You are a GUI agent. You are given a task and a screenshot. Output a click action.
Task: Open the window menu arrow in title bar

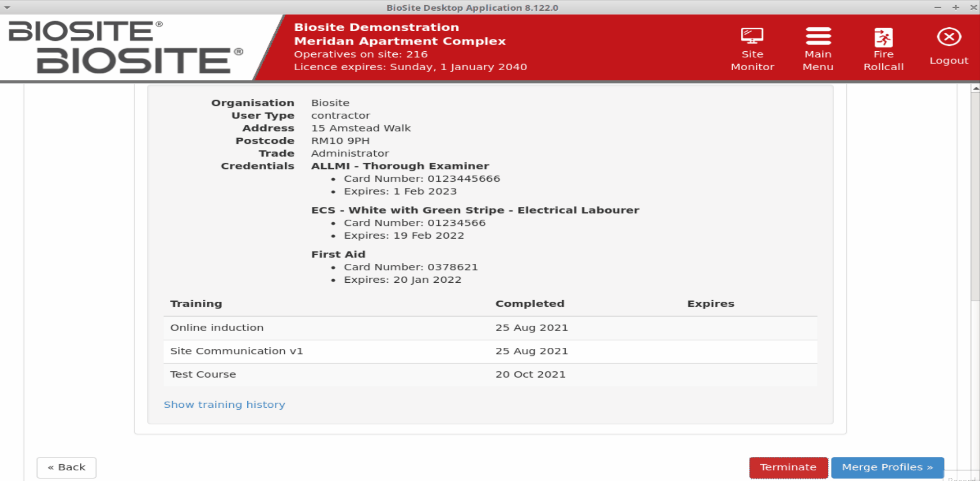pos(7,8)
